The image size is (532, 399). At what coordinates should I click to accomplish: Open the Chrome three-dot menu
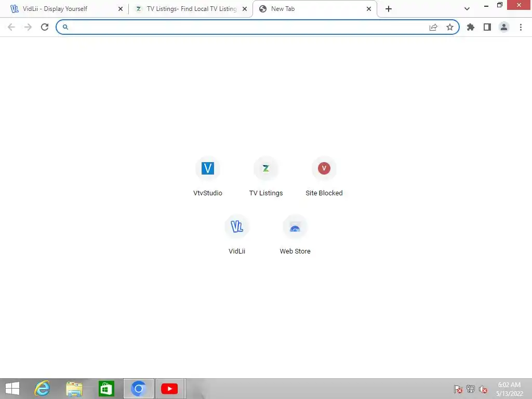tap(521, 27)
